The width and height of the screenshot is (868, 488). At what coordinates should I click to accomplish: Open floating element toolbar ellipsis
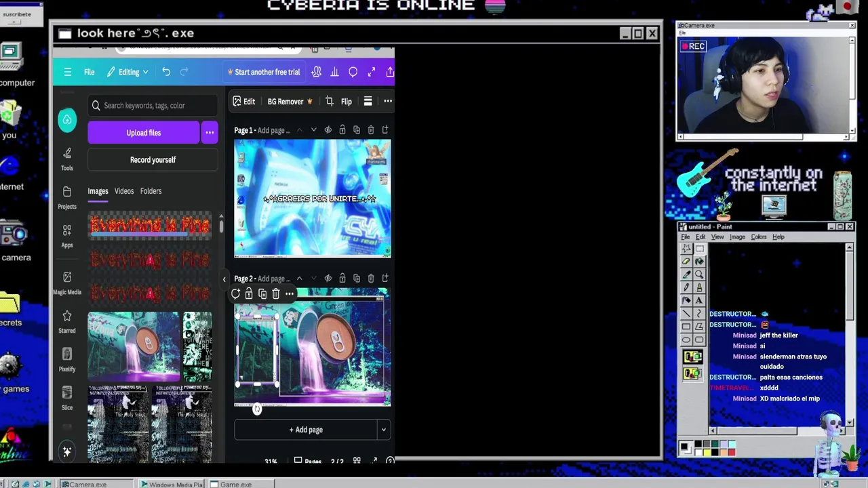click(290, 293)
